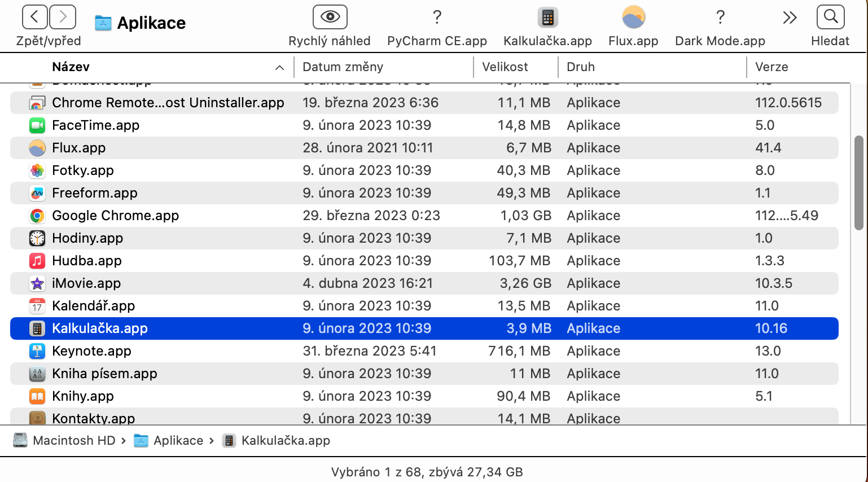Sort the list by Datum změny

pos(343,67)
